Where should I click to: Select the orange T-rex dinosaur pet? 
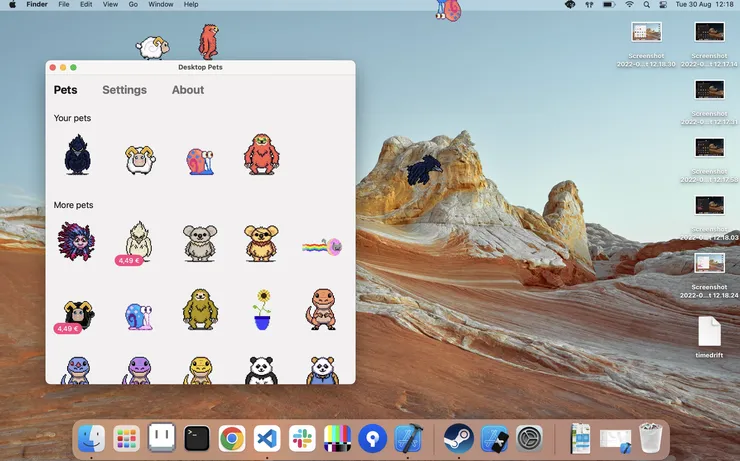tap(322, 310)
